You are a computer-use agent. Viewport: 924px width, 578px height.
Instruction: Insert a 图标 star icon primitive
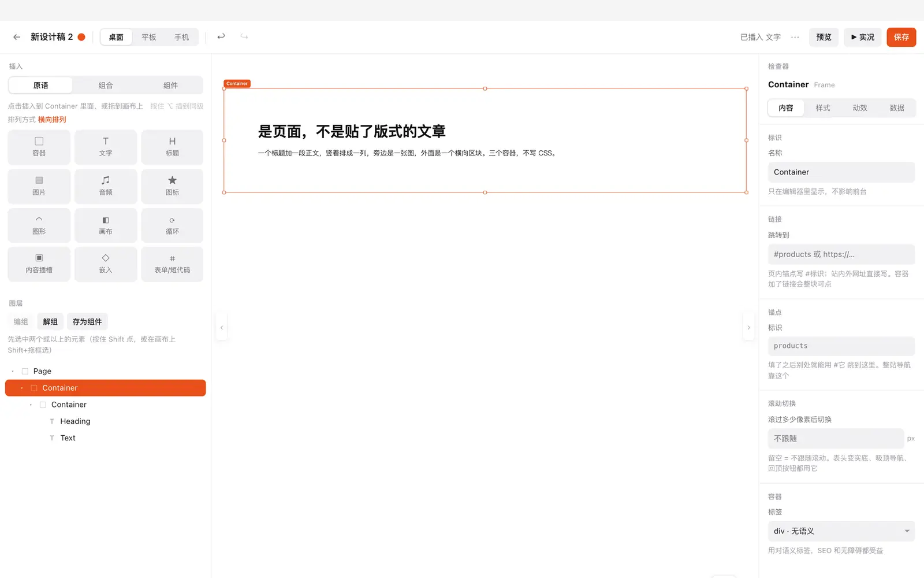coord(172,186)
